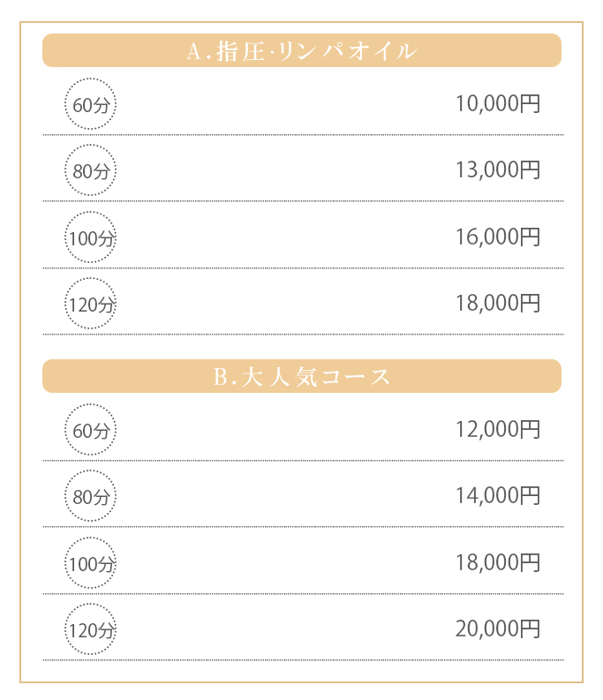Click the 10,000円 price
Image resolution: width=603 pixels, height=700 pixels.
click(497, 104)
